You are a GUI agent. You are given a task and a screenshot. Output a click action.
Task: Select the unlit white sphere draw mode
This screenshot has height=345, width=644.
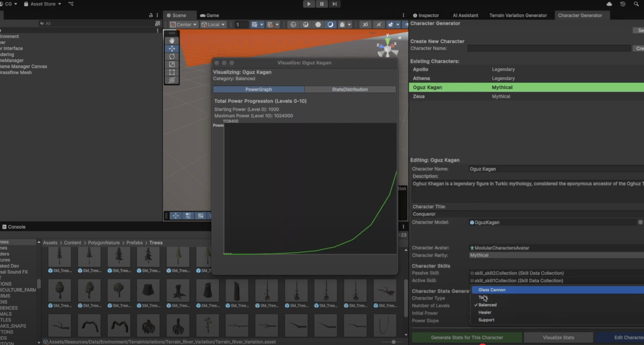coord(318,24)
